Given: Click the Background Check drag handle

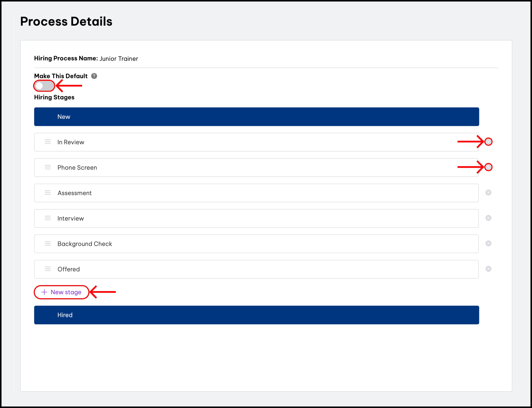Looking at the screenshot, I should tap(48, 243).
